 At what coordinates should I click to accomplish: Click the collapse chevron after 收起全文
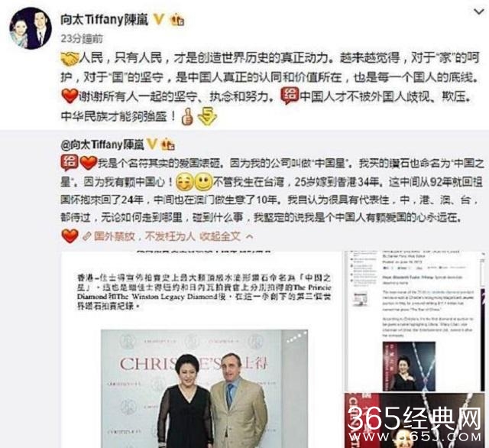[249, 237]
